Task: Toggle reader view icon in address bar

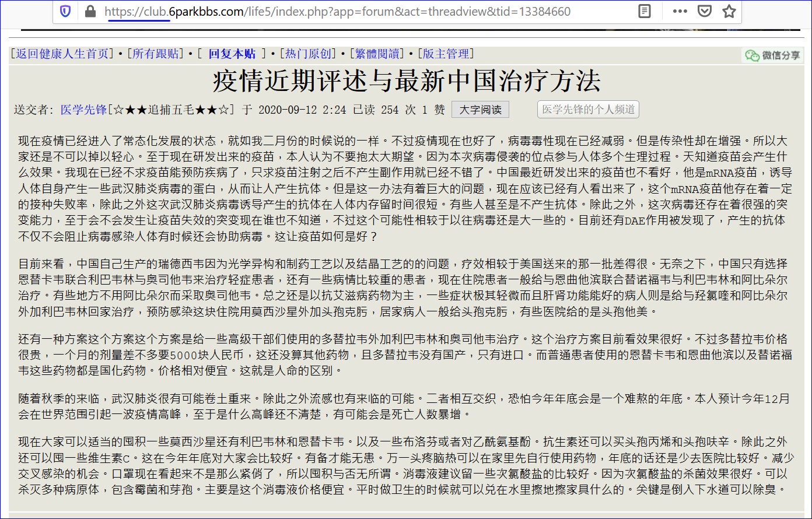Action: click(644, 11)
